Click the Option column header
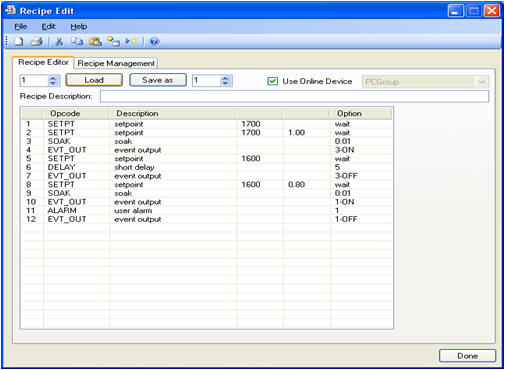The image size is (505, 370). [x=361, y=113]
